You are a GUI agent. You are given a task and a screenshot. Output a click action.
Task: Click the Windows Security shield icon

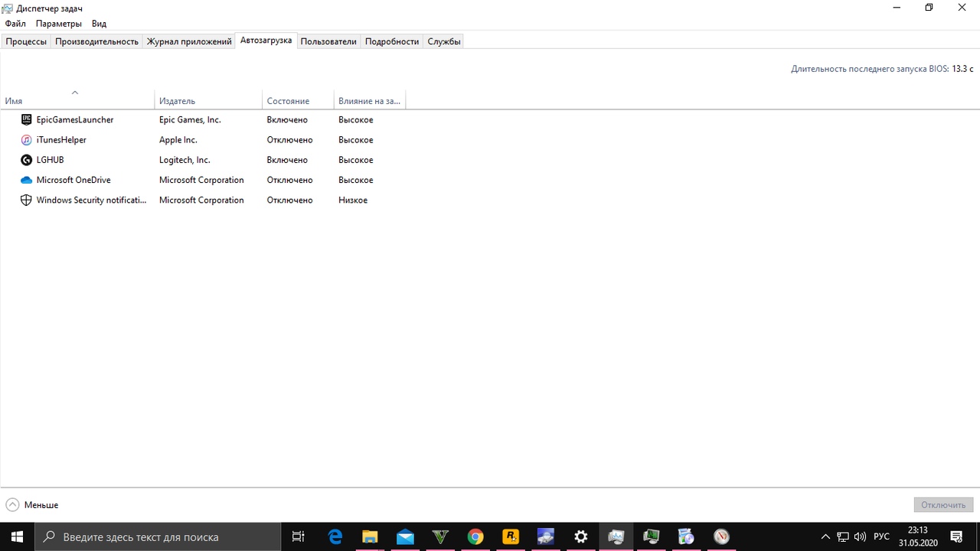click(x=26, y=200)
